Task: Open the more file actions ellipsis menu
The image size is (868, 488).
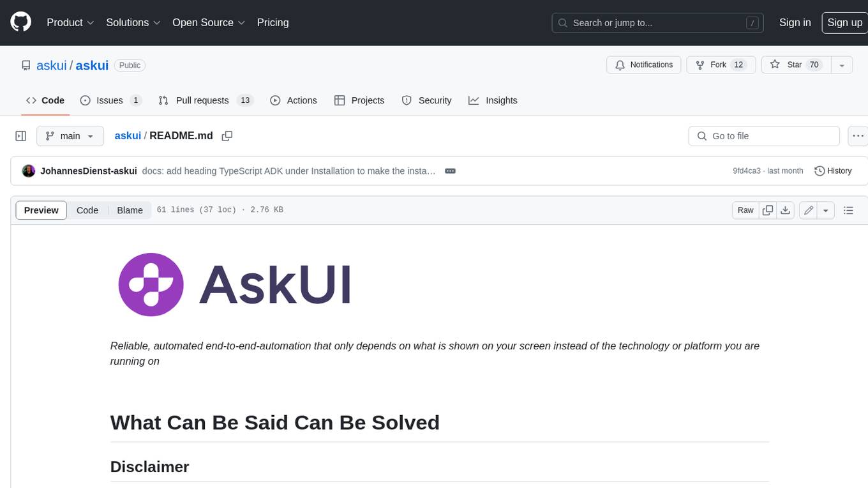Action: tap(858, 136)
